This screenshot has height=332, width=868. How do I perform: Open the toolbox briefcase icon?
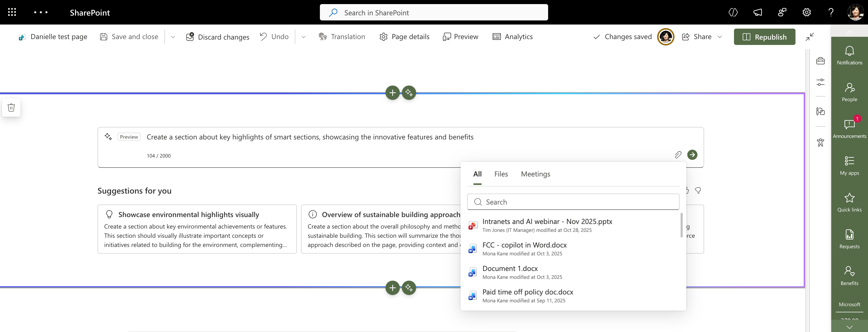820,61
